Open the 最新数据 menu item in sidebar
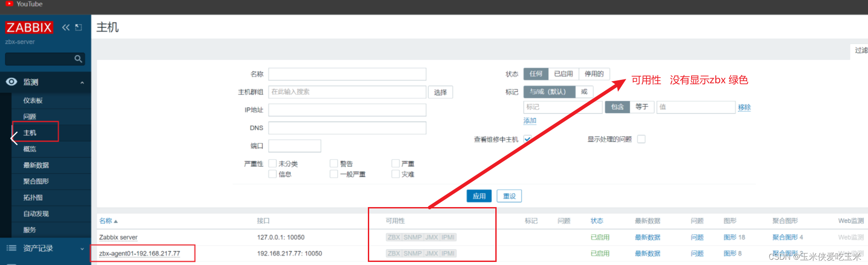This screenshot has width=868, height=265. pos(36,165)
